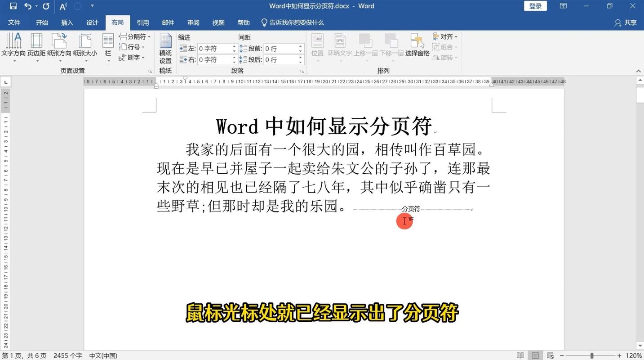
Task: Click the vertical scrollbar up arrow
Action: coord(640,80)
